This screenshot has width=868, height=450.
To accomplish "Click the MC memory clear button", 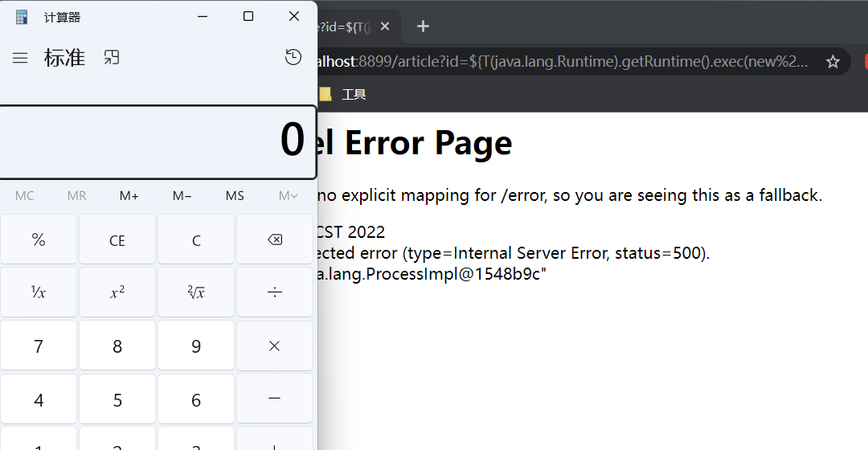I will pos(24,195).
